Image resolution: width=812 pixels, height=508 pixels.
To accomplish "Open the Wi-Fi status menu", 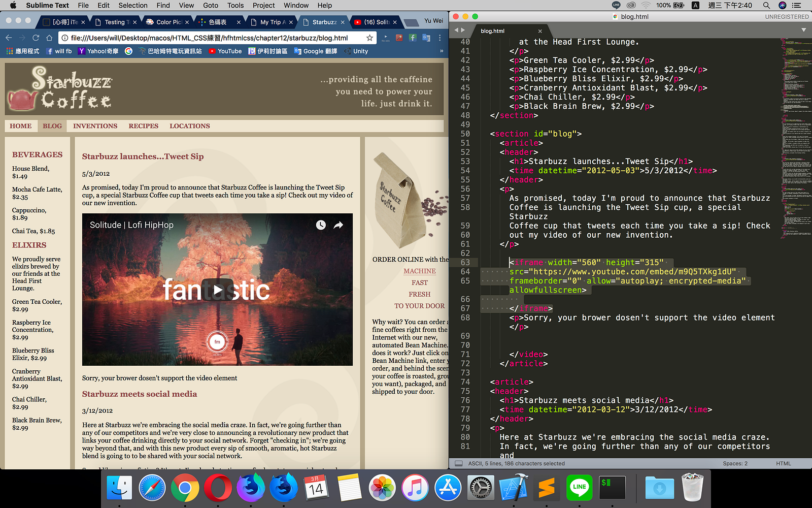I will pyautogui.click(x=646, y=5).
